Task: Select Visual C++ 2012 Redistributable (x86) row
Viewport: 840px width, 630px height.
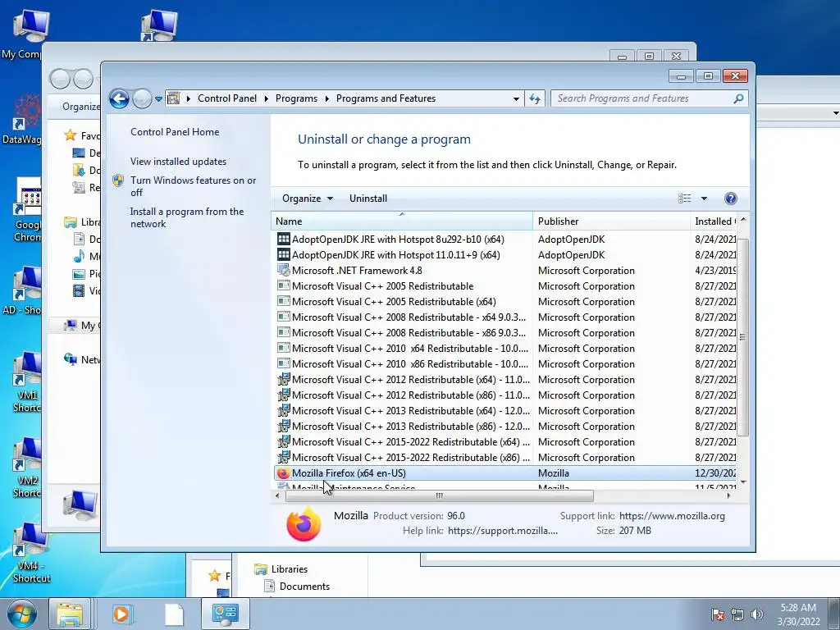Action: [505, 395]
